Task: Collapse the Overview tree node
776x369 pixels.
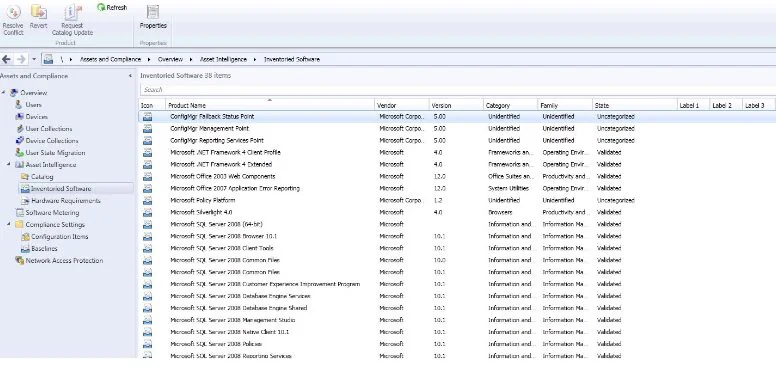Action: pos(3,92)
